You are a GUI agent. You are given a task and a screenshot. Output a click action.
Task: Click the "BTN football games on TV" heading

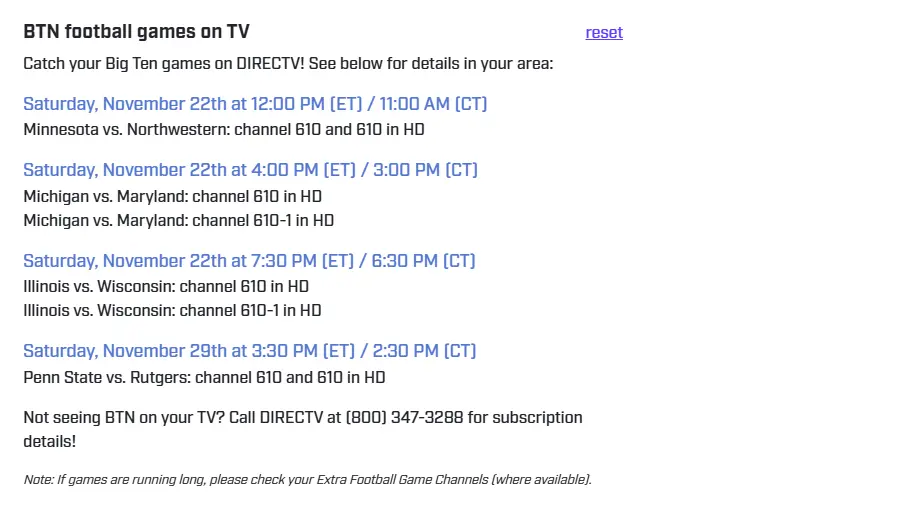coord(136,32)
